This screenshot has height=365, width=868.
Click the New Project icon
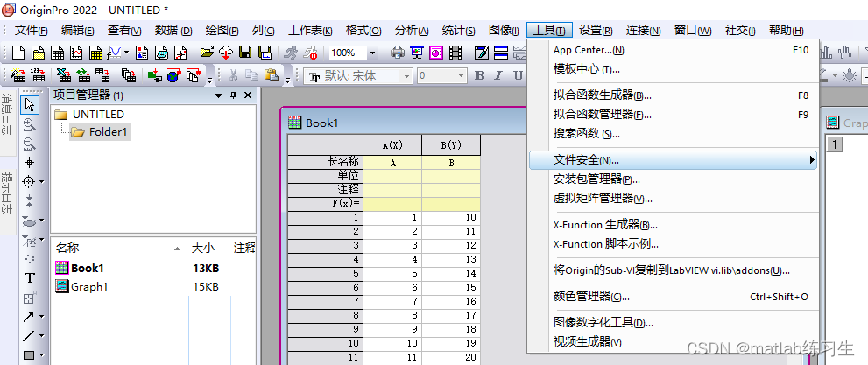click(18, 53)
